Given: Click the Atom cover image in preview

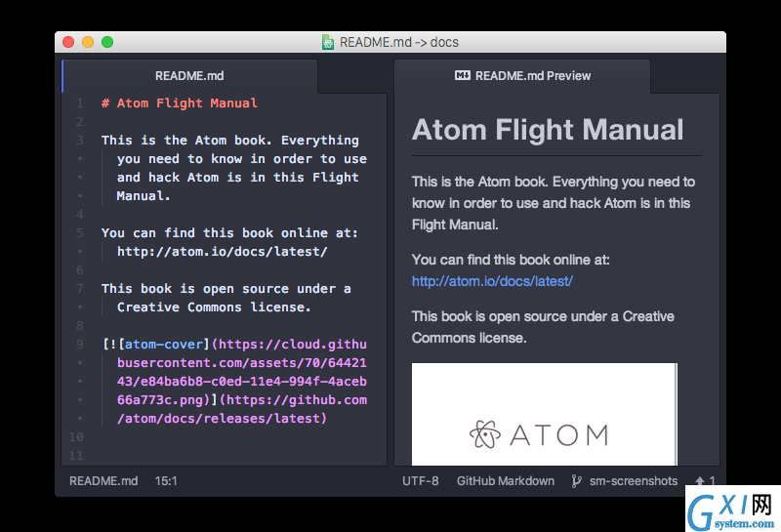Looking at the screenshot, I should pos(545,415).
